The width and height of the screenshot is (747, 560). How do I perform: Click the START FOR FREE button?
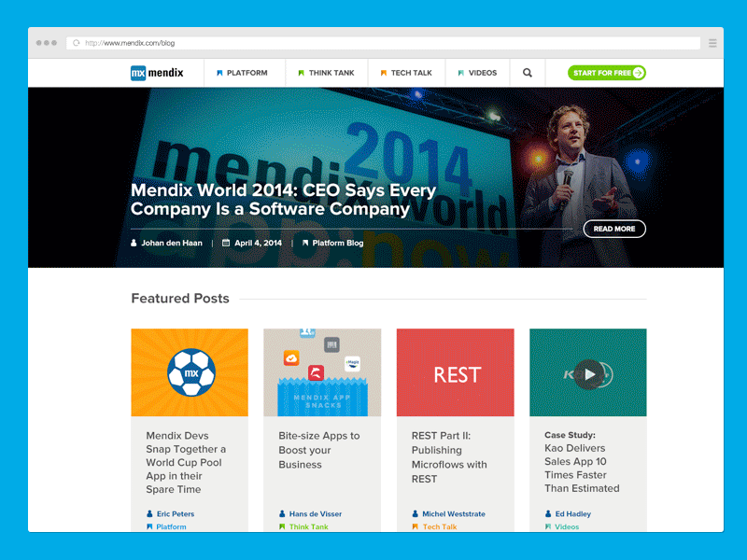607,72
